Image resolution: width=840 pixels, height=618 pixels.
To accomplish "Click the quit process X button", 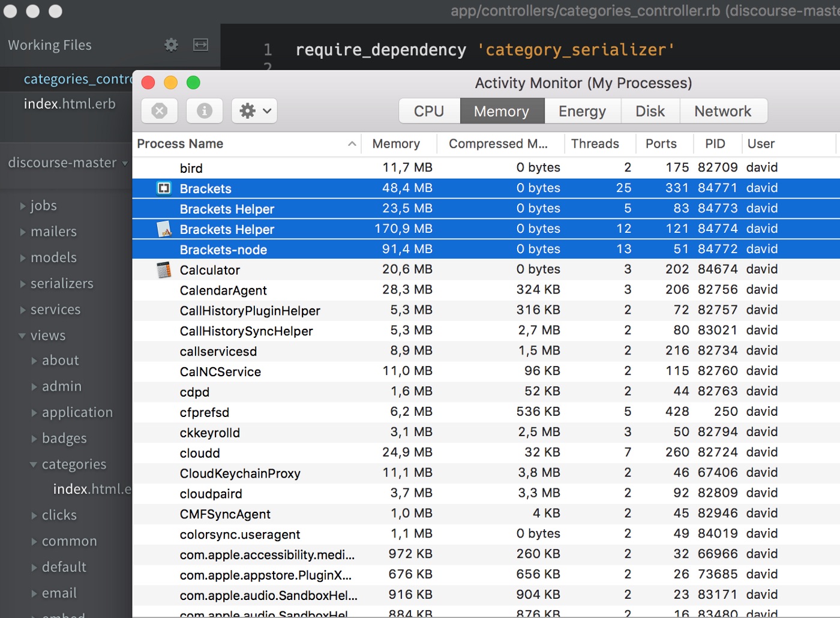I will 160,111.
